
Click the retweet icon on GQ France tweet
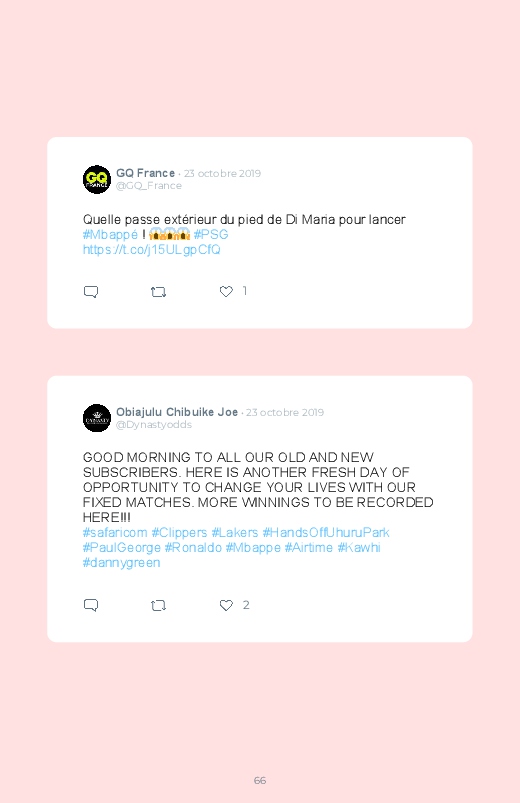(x=158, y=292)
